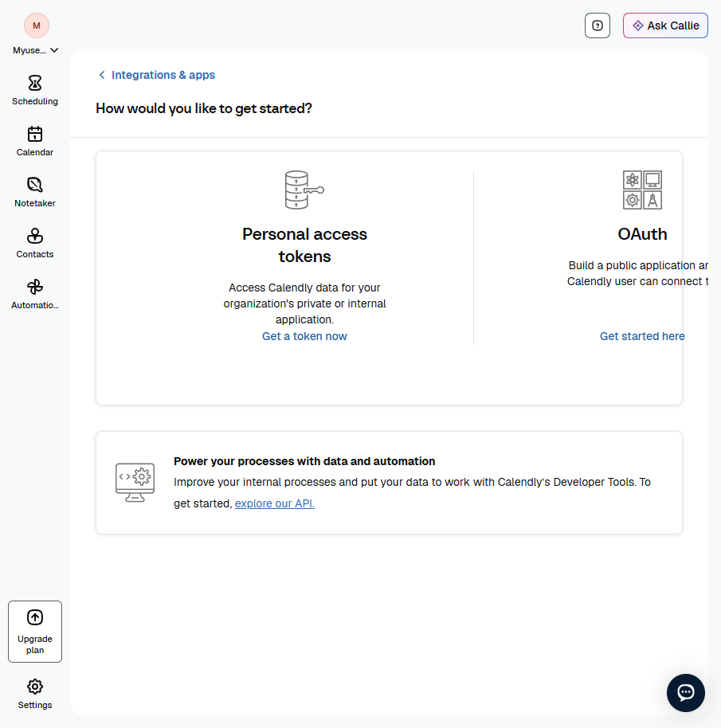
Task: Click the M user avatar
Action: (x=36, y=25)
